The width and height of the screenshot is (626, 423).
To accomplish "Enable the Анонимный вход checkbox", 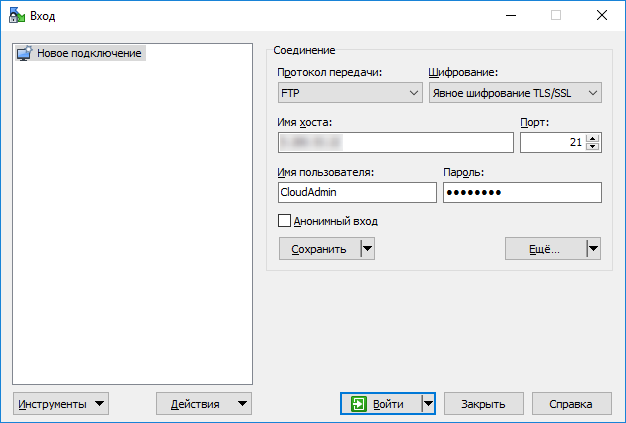I will 284,220.
